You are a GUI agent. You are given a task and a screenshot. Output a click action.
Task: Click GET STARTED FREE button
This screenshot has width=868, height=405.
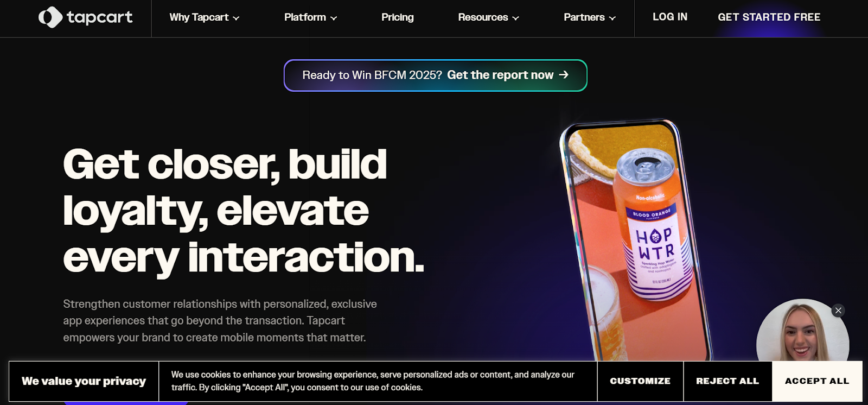(769, 17)
